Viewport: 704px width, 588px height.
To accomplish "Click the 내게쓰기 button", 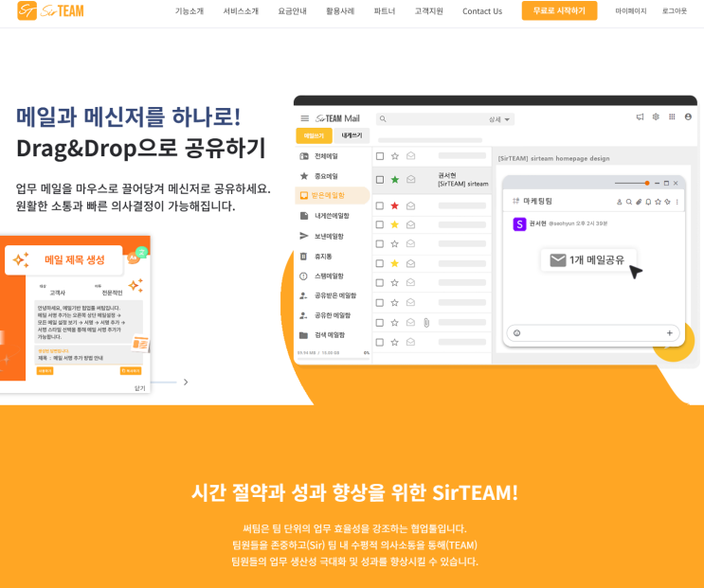I will 352,135.
